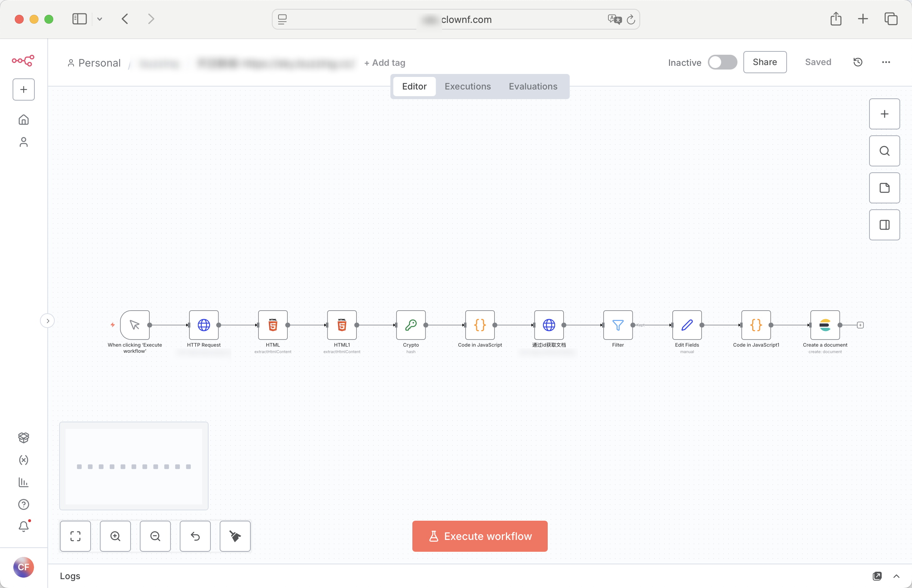This screenshot has width=912, height=588.
Task: Click the minimap thumbnail
Action: tap(134, 466)
